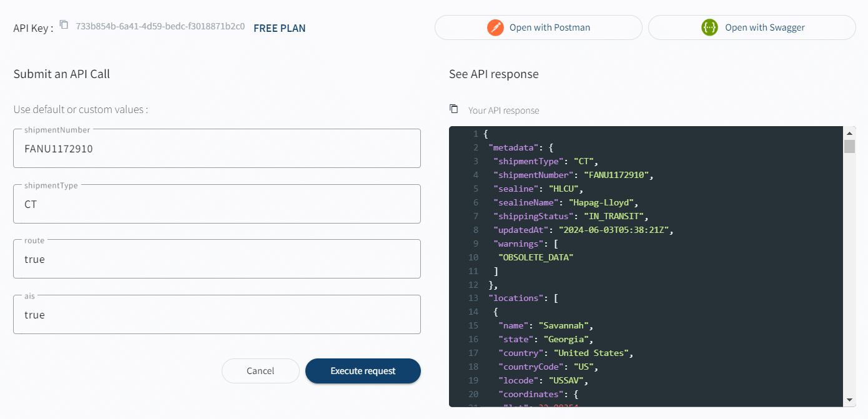This screenshot has height=419, width=868.
Task: Focus the shipmentNumber input field
Action: [x=217, y=149]
